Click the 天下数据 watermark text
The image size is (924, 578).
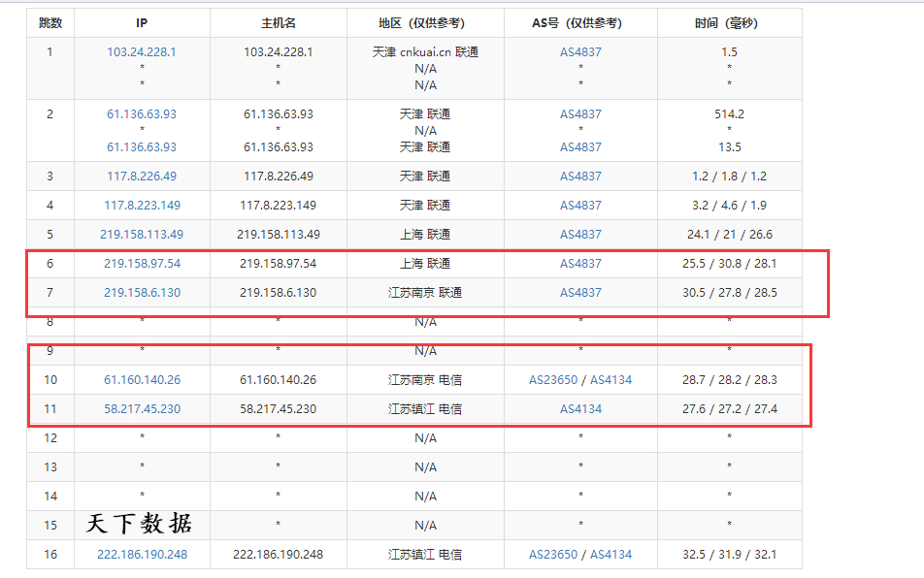[x=140, y=525]
